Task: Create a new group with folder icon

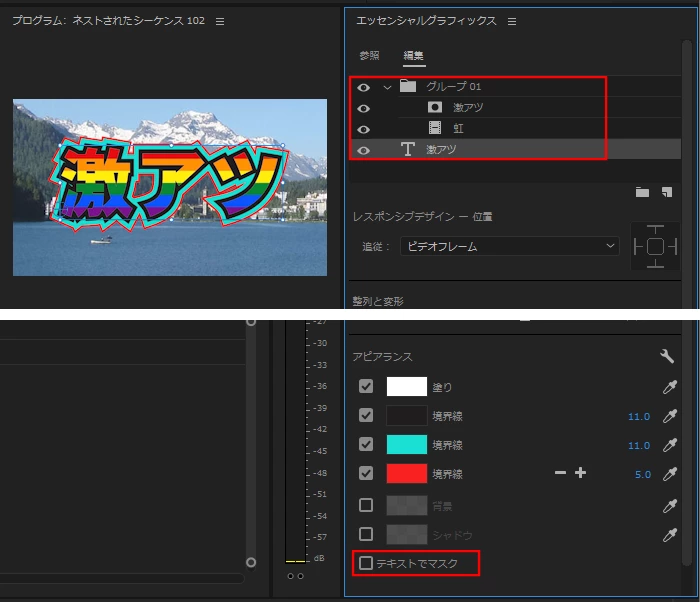Action: point(642,192)
